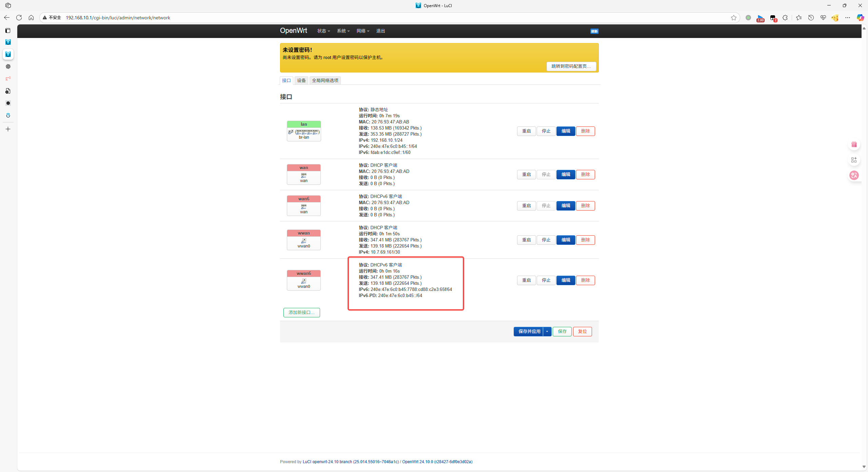868x472 pixels.
Task: Open the green dot extension icon
Action: point(748,18)
